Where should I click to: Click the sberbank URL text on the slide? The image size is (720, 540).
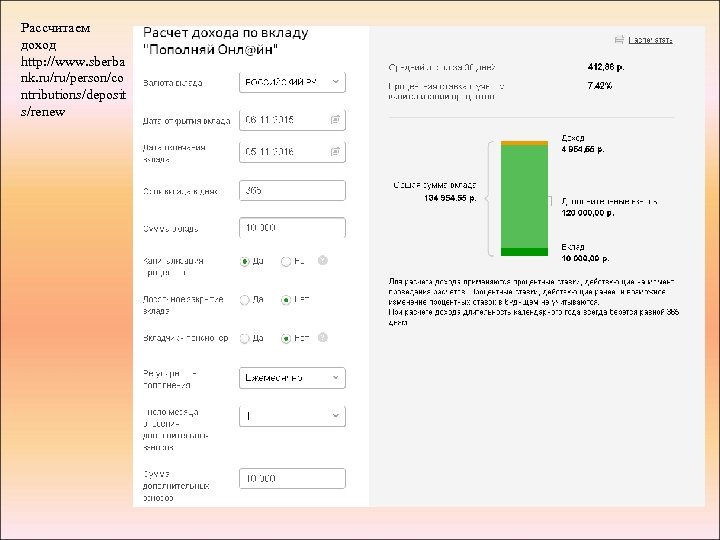73,86
